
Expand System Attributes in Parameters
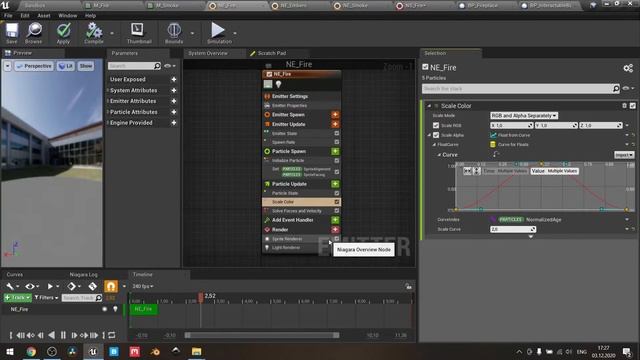point(108,90)
